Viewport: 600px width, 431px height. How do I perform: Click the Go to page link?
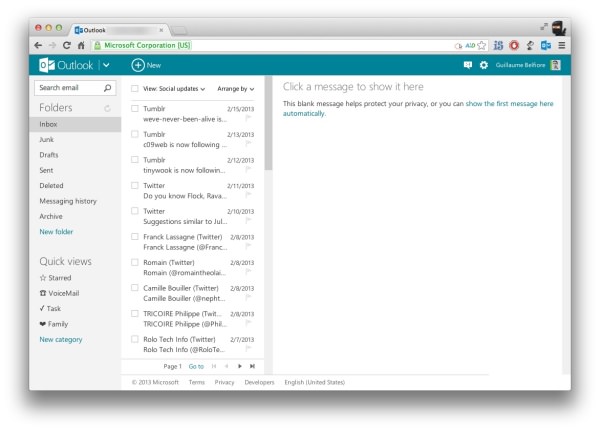click(196, 367)
